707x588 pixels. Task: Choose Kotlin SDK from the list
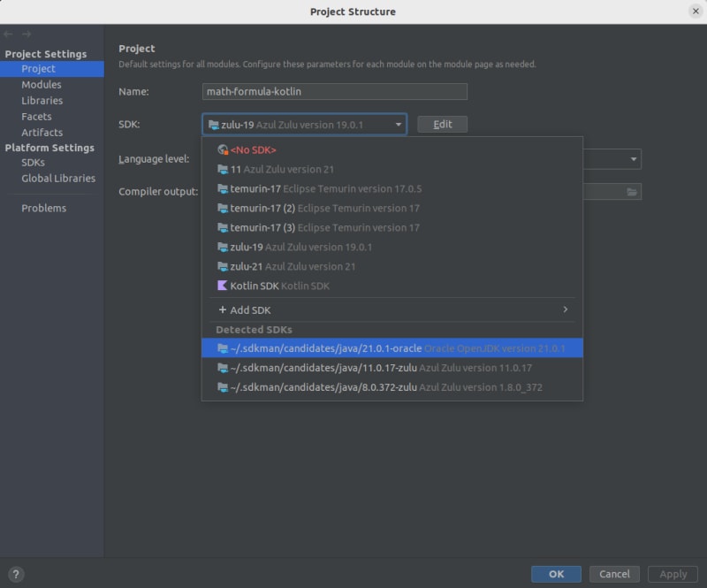(392, 286)
